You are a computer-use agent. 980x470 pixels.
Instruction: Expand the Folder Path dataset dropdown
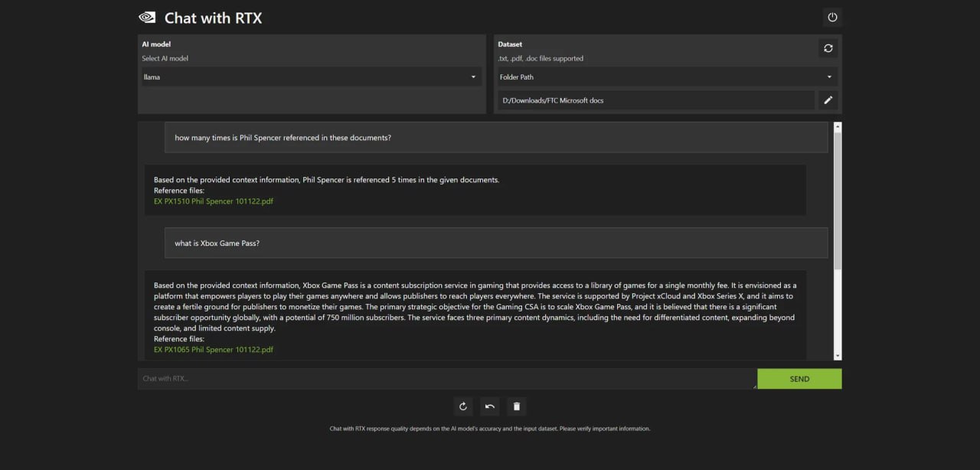pyautogui.click(x=665, y=77)
